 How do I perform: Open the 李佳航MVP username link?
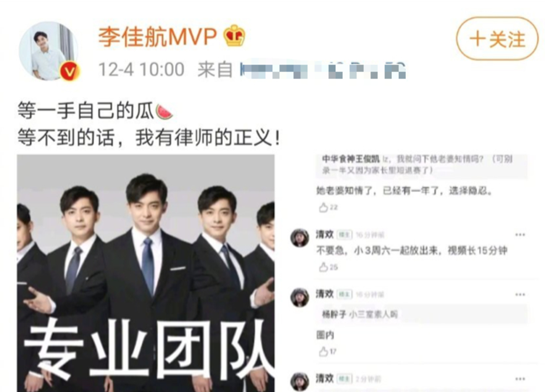157,36
